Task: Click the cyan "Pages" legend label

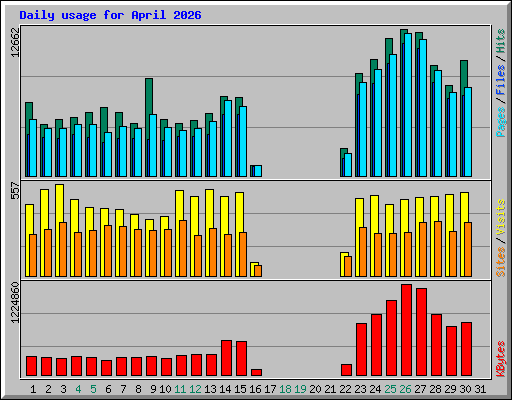Action: [501, 122]
